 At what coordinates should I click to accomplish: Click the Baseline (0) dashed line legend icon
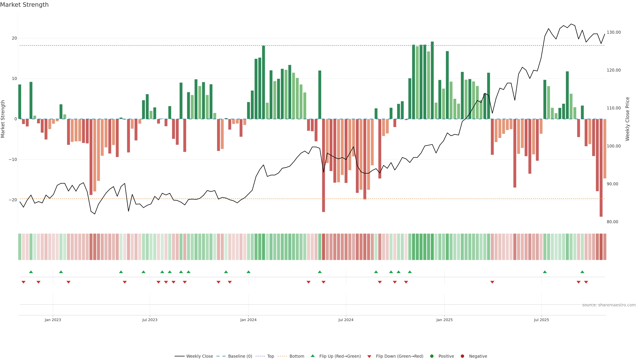221,356
